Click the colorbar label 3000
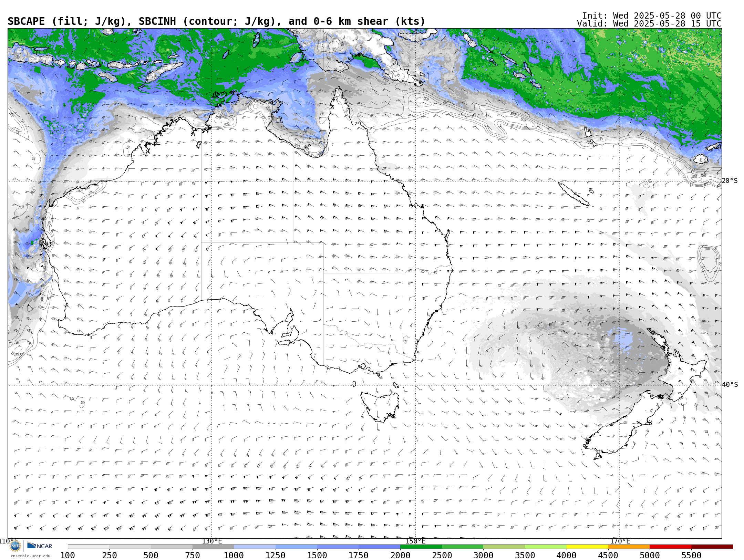 pyautogui.click(x=483, y=555)
